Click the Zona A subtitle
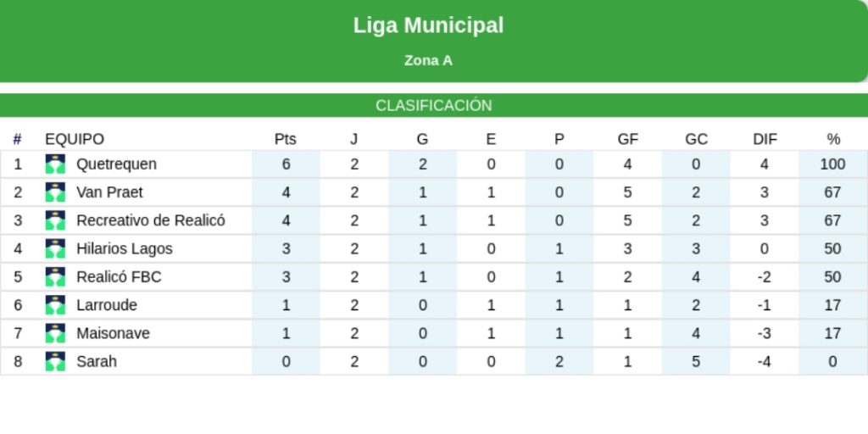868x434 pixels. pyautogui.click(x=428, y=61)
